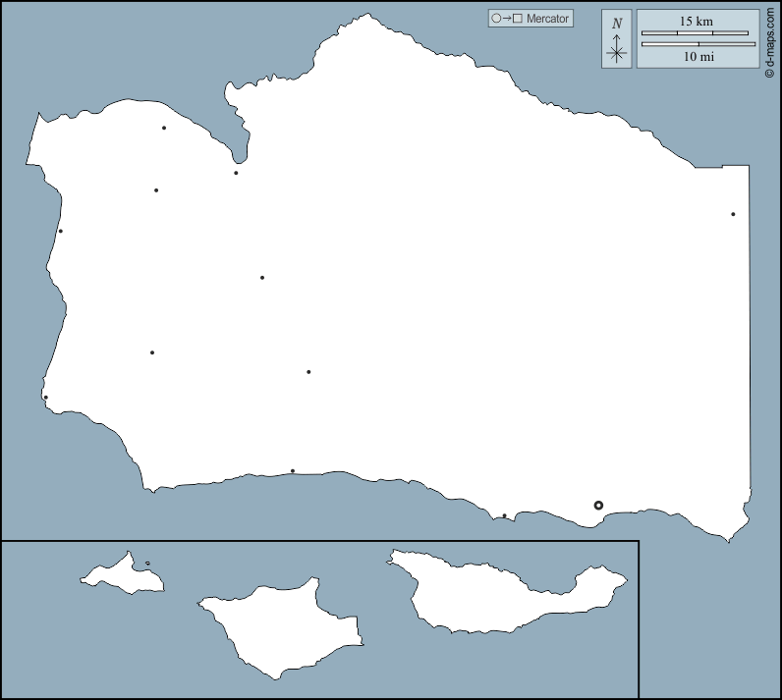Click the 15 km scale bar
782x700 pixels.
click(x=698, y=33)
